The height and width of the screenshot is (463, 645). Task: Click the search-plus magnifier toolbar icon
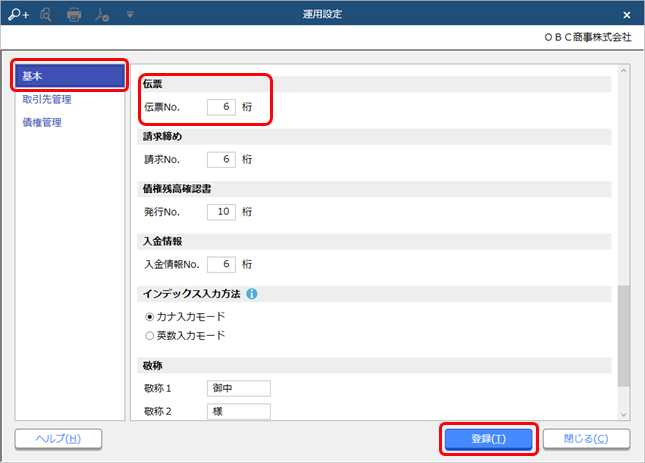(19, 15)
